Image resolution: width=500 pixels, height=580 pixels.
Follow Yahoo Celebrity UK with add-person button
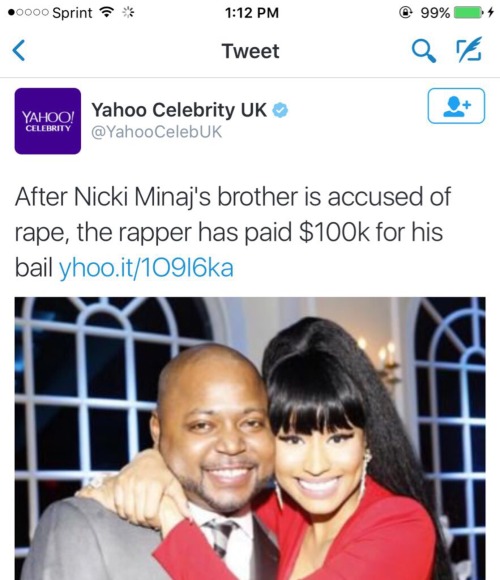(x=456, y=106)
